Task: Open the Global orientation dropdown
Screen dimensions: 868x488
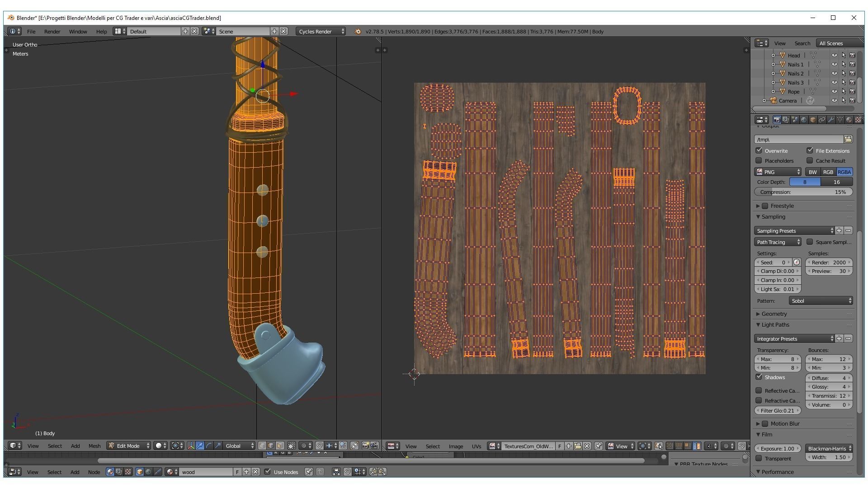Action: [x=240, y=446]
